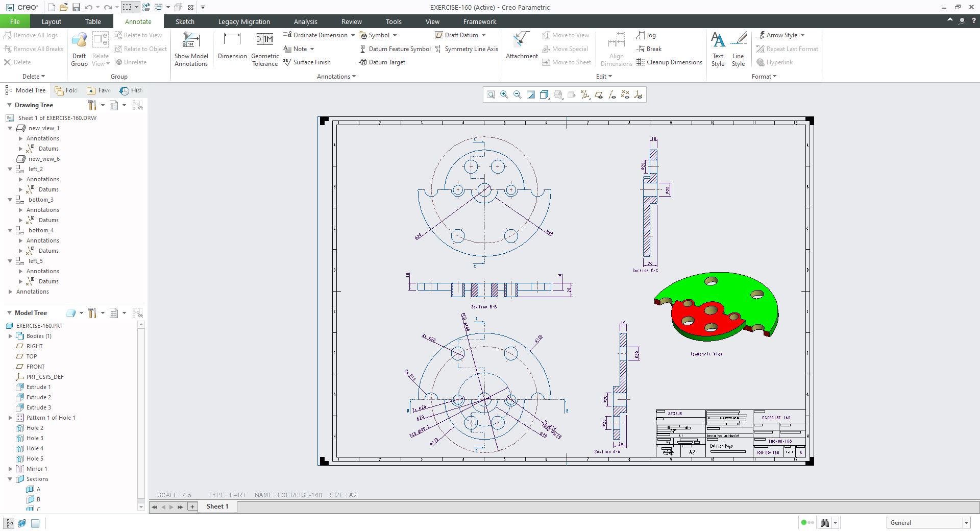
Task: Collapse the Sections node in Model Tree
Action: [10, 479]
